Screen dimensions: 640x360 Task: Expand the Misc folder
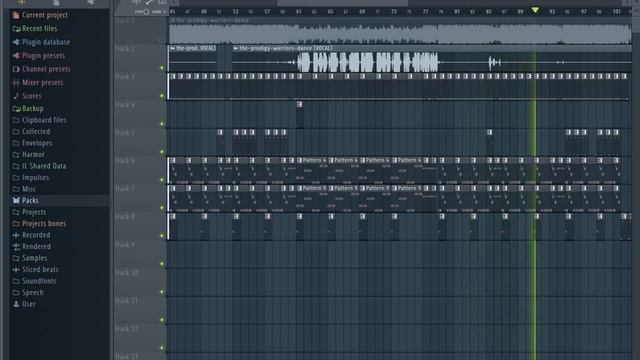(24, 189)
